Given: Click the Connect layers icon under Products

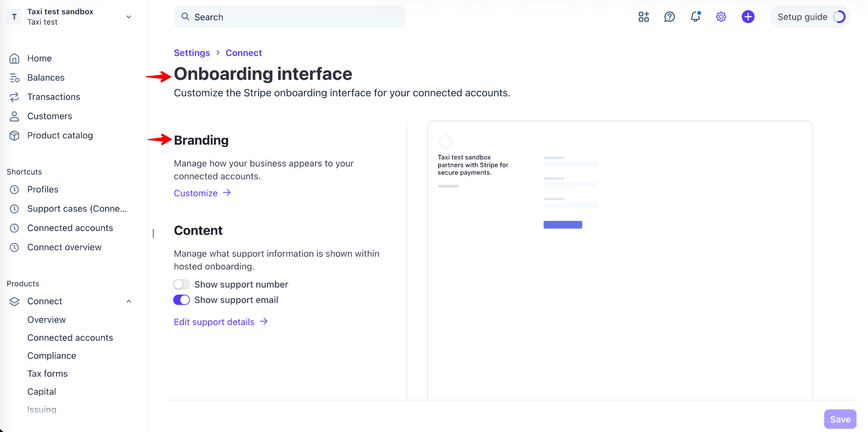Looking at the screenshot, I should point(14,302).
